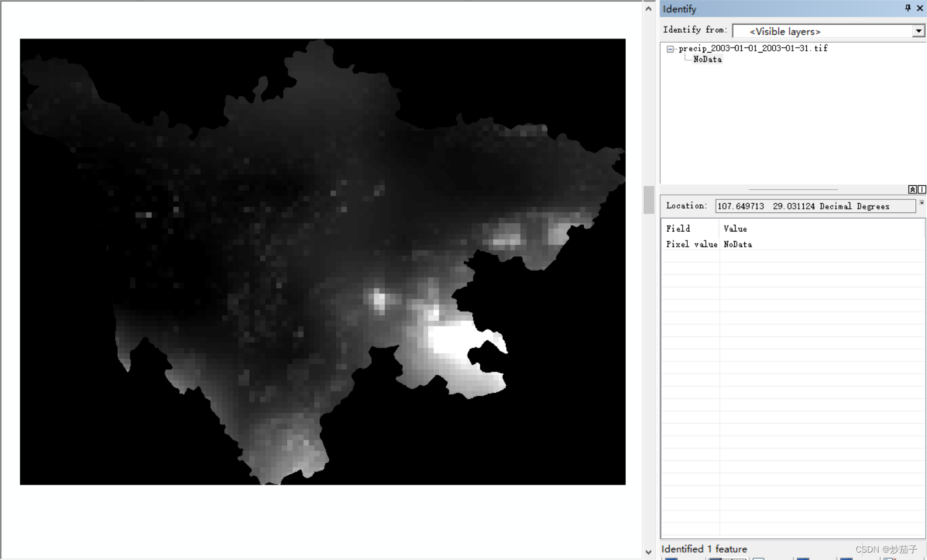This screenshot has width=927, height=560.
Task: Open the dropdown right of the Location field
Action: tap(921, 203)
